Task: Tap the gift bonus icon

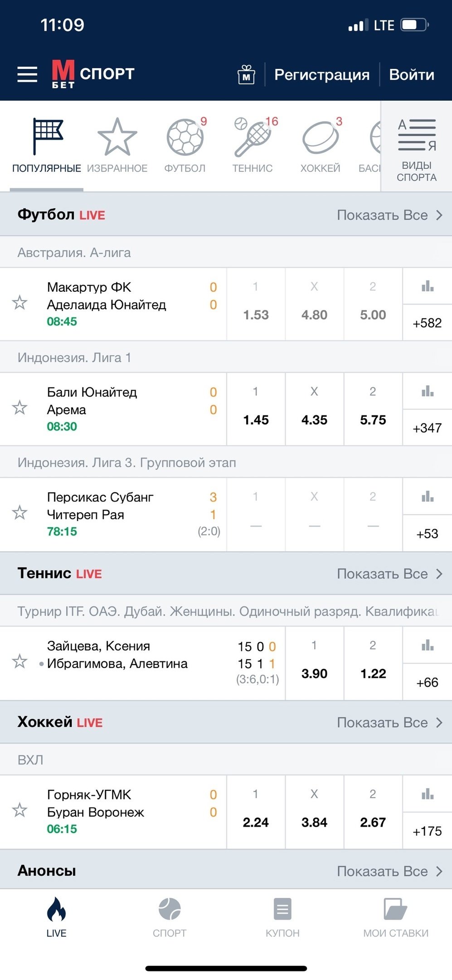Action: pyautogui.click(x=246, y=74)
